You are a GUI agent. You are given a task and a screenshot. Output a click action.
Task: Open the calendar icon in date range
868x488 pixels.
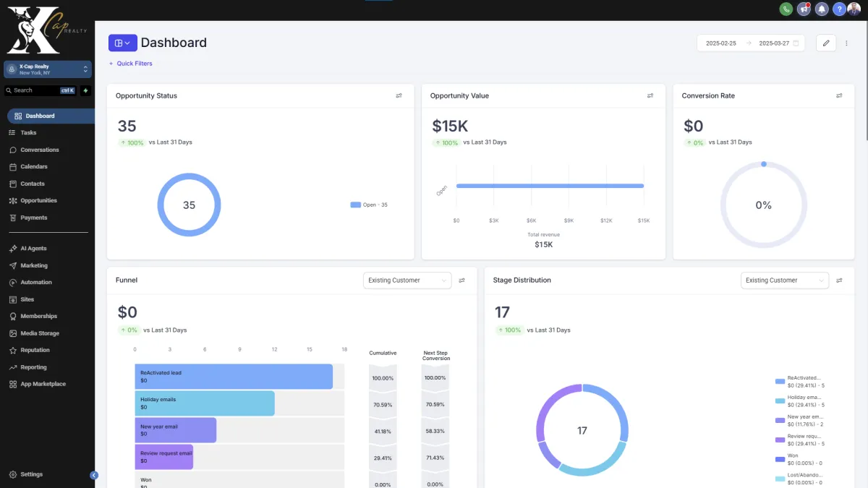click(x=796, y=43)
